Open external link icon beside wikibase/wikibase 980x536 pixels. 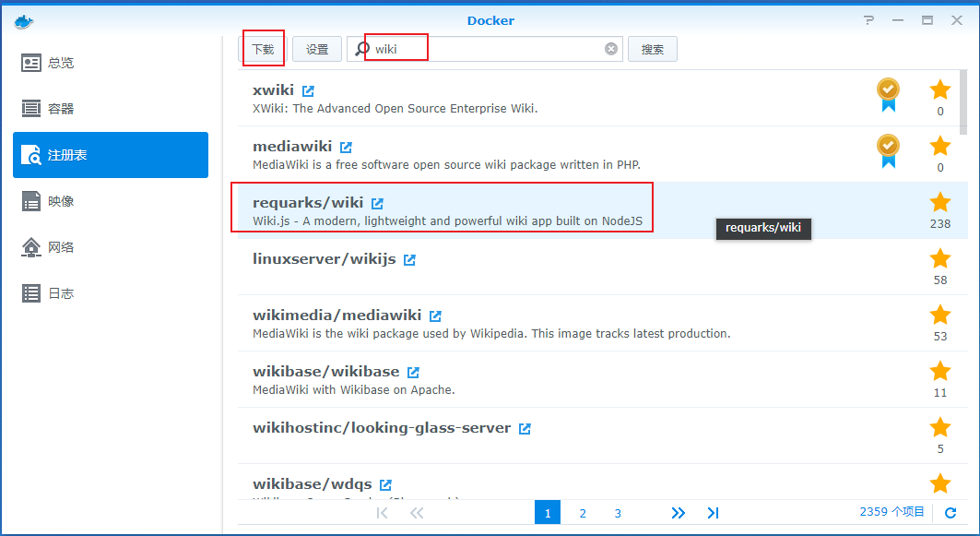(x=413, y=373)
